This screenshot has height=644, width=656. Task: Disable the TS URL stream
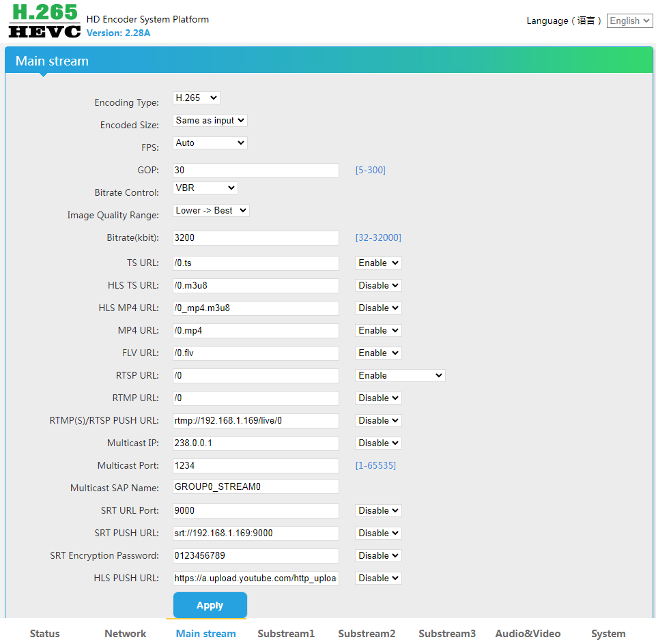point(377,263)
